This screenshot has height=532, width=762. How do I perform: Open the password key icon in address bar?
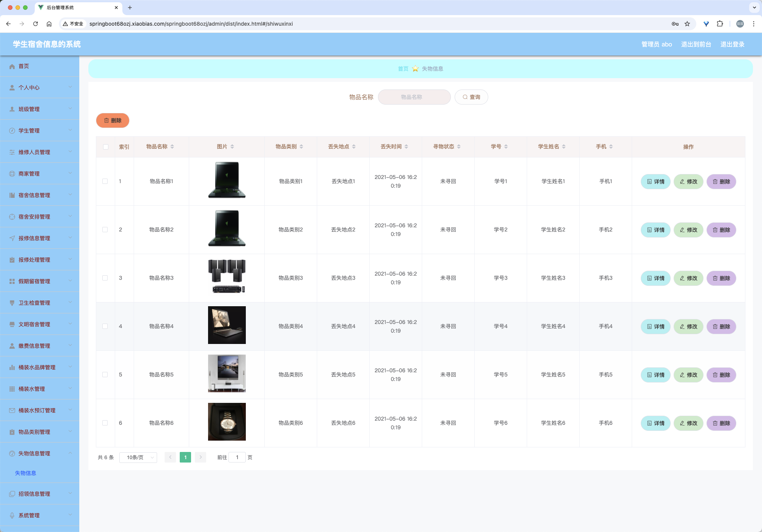(675, 24)
